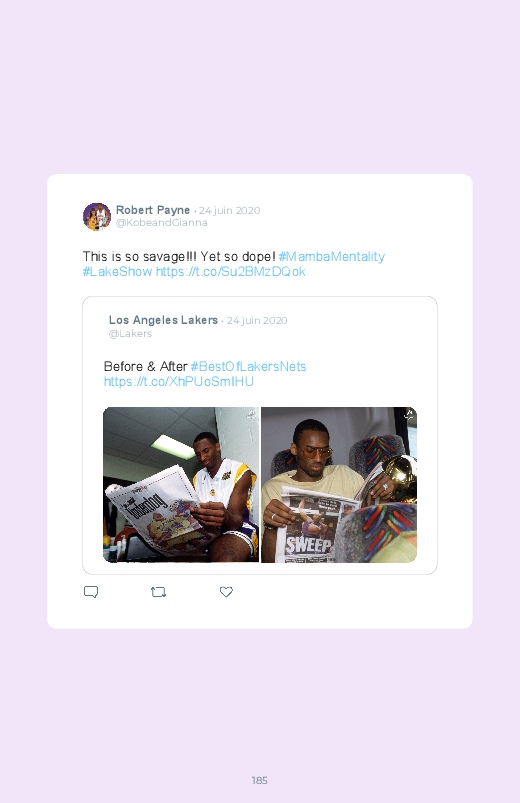Open the Underdog newspaper photo thumbnail

181,484
